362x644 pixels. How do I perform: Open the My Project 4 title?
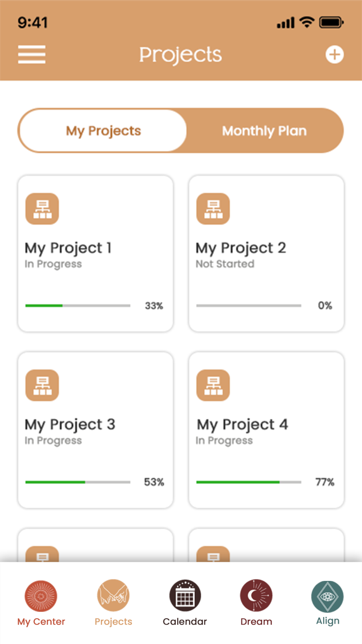click(242, 425)
